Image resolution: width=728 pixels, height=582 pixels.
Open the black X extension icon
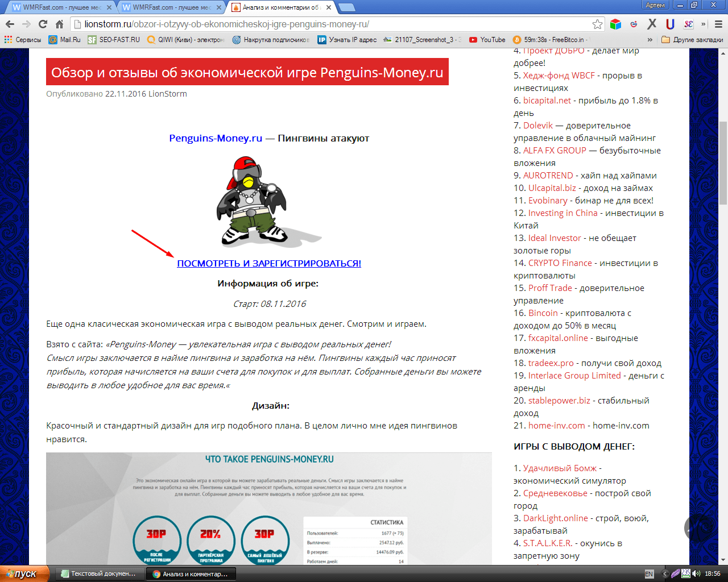tap(652, 24)
